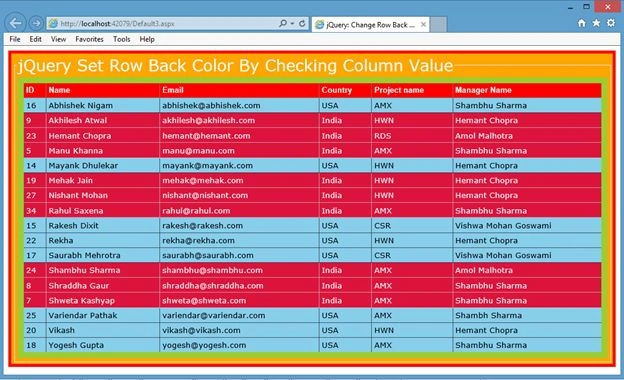Select the Abhishek Nigam name cell
The height and width of the screenshot is (380, 624).
click(103, 105)
